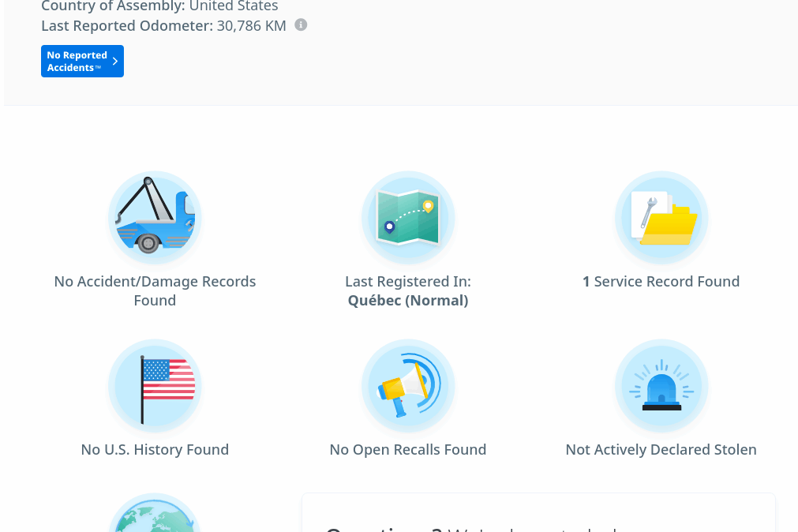Click the 'Québec (Normal)' text
This screenshot has width=798, height=532.
(408, 301)
